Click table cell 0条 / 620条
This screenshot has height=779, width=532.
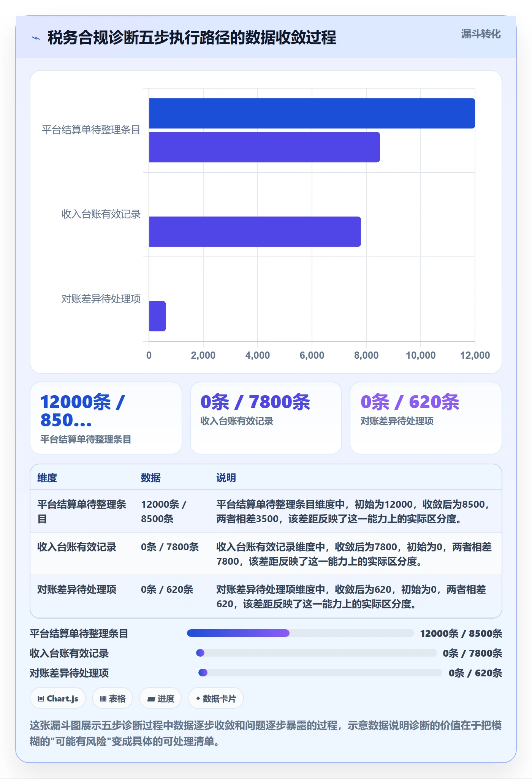tap(167, 589)
